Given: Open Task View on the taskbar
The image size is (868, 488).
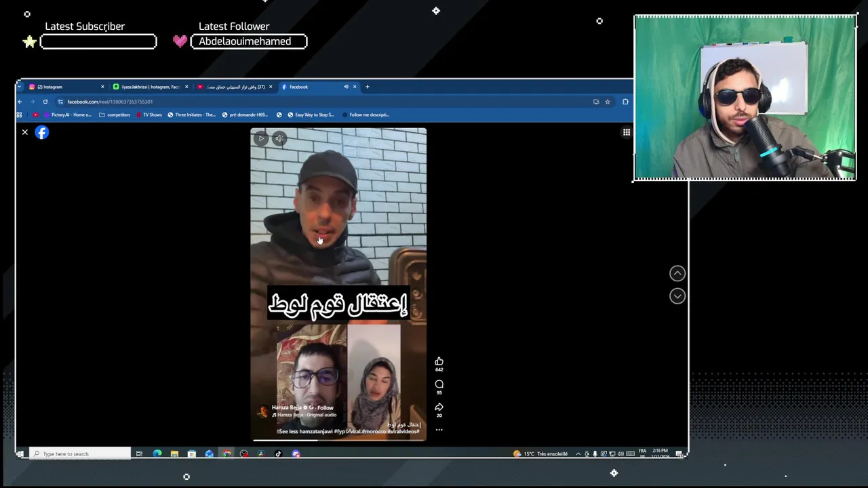Looking at the screenshot, I should [139, 453].
